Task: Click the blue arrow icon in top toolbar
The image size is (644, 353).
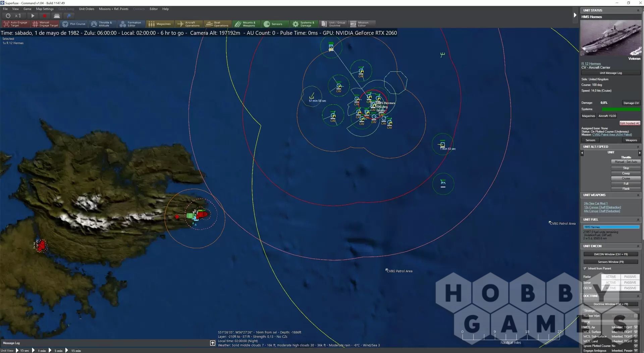Action: click(69, 15)
